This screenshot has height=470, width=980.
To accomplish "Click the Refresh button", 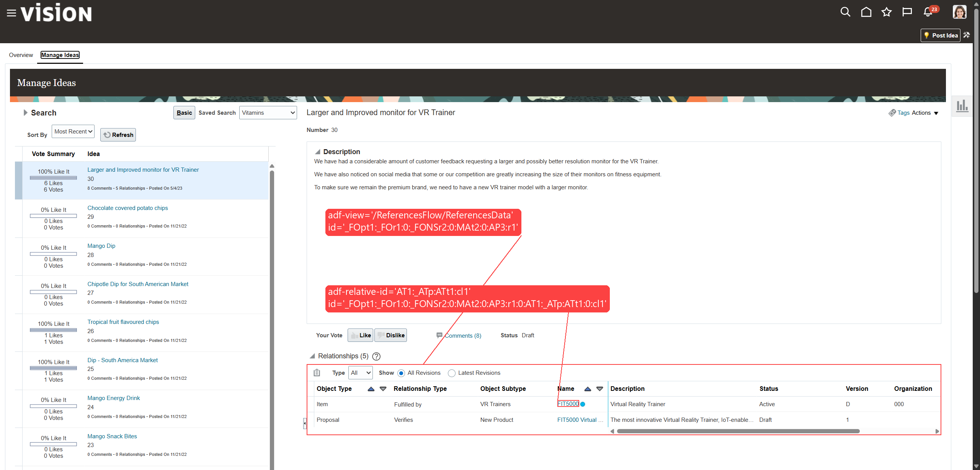I will coord(118,135).
